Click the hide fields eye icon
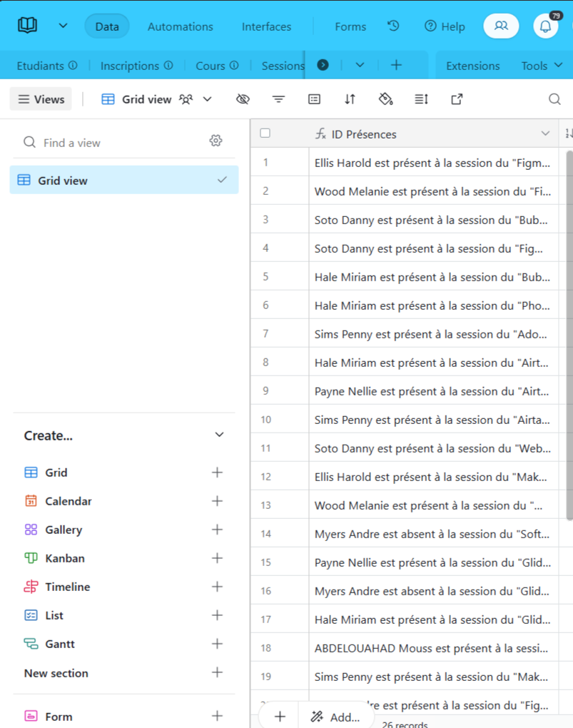573x728 pixels. point(243,99)
